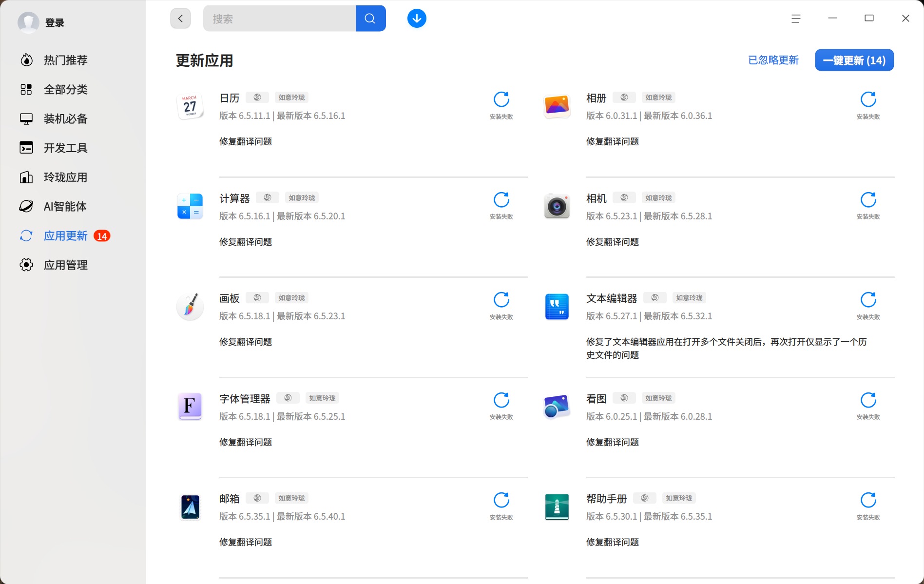Click 登录 to sign in
The image size is (924, 584).
click(55, 22)
